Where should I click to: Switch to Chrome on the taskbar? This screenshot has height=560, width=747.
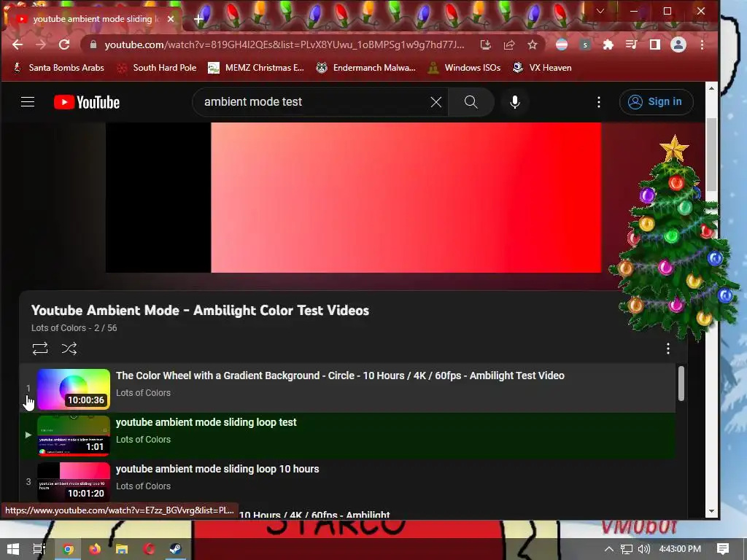[68, 549]
